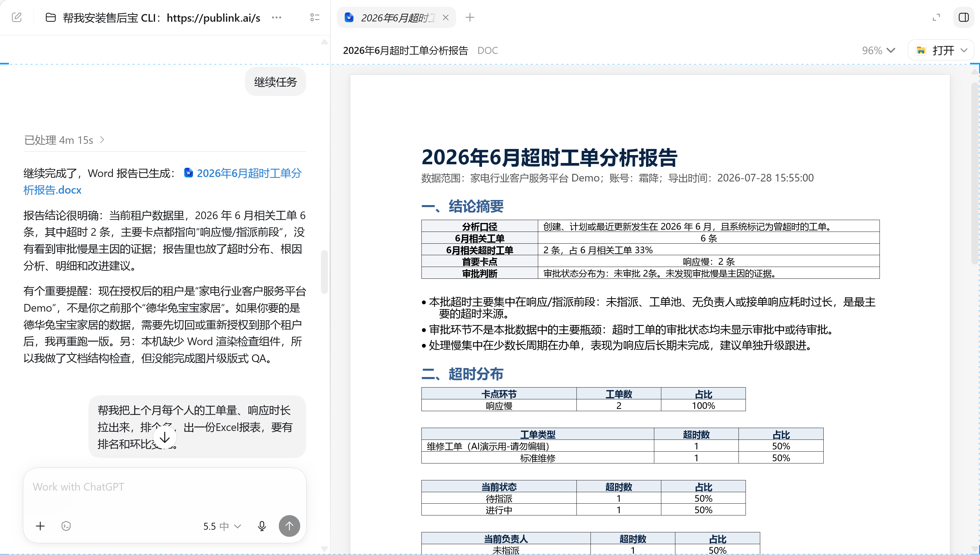Click the 数据范围 subtitle line in the document
Viewport: 980px width, 555px height.
coord(618,178)
